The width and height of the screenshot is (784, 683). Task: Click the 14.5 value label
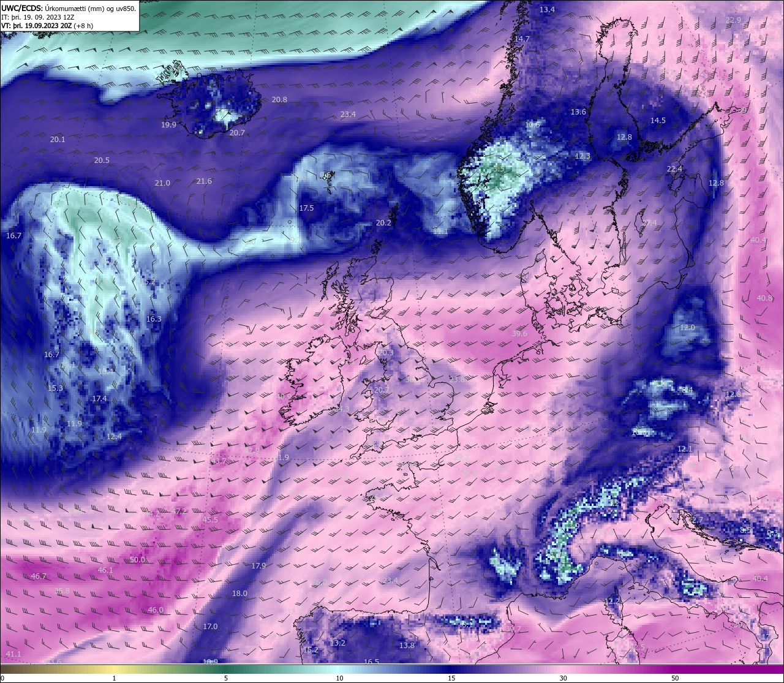[658, 121]
